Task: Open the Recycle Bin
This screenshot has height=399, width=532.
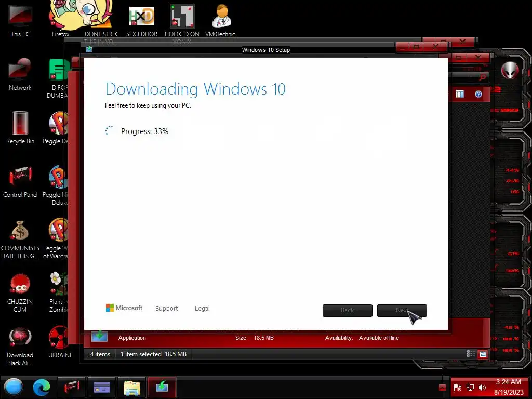Action: point(20,128)
